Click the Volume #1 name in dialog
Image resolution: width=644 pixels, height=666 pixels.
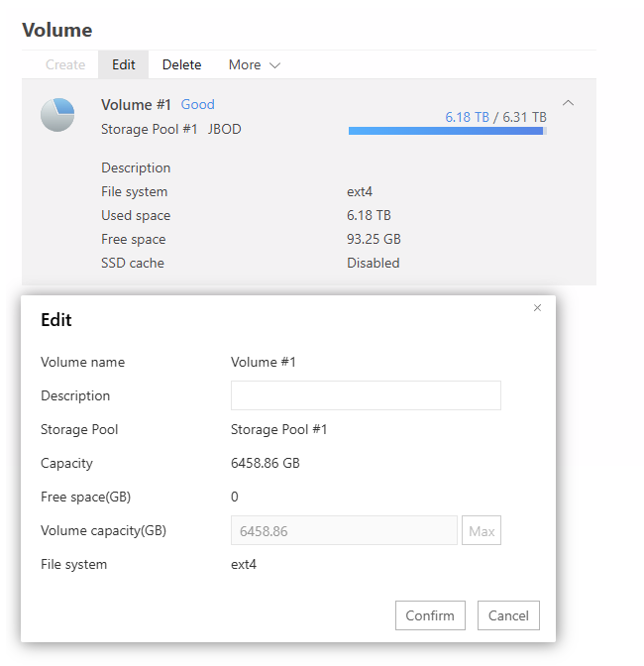point(264,362)
